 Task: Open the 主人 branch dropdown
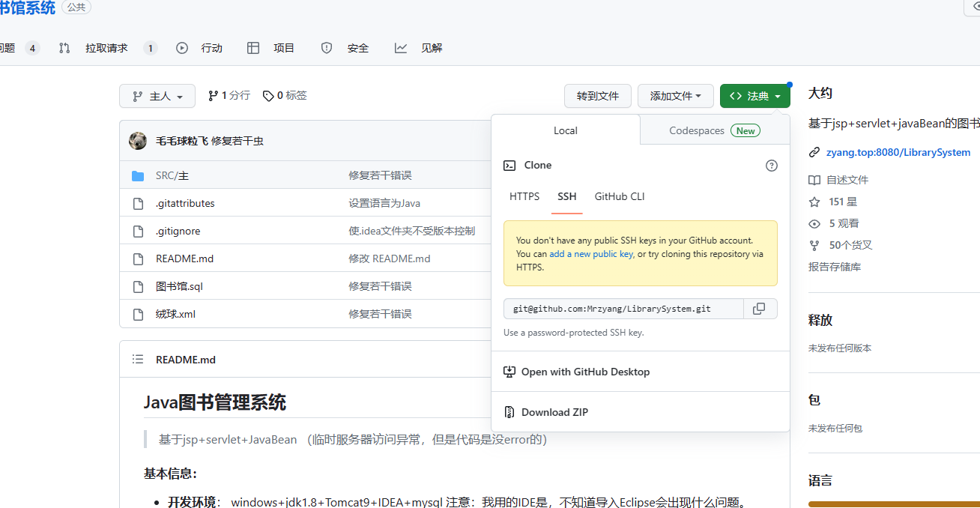click(x=157, y=96)
